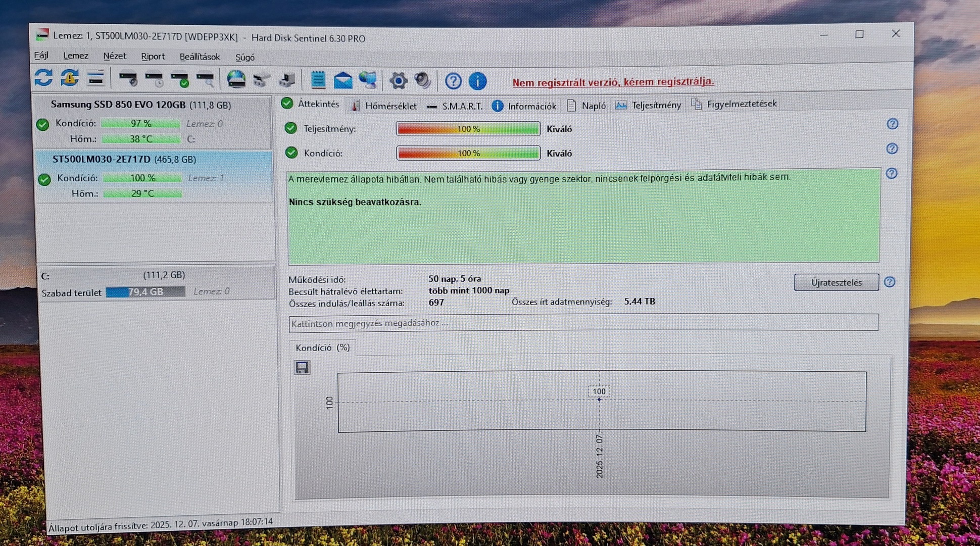Click help icon beside Teljesítmény bar
The height and width of the screenshot is (546, 980).
tap(892, 124)
